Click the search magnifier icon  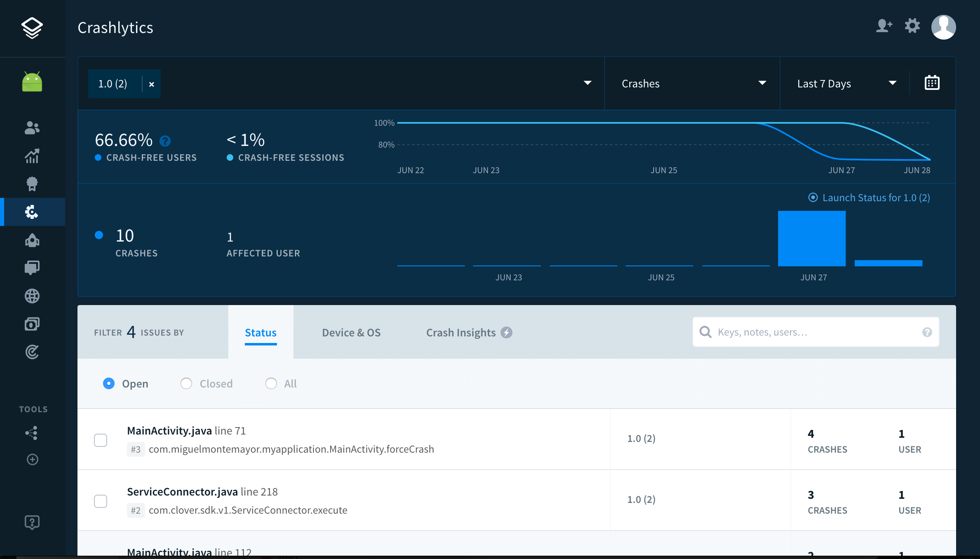coord(706,332)
